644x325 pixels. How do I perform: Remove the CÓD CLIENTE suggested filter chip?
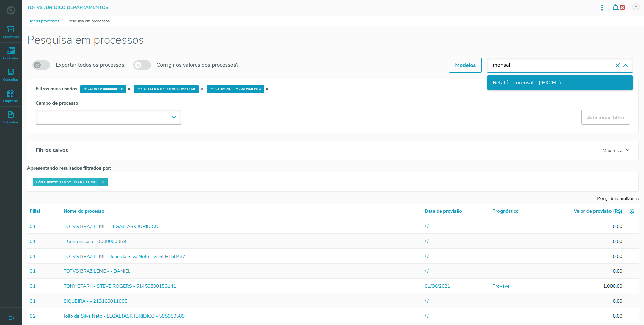(x=202, y=89)
